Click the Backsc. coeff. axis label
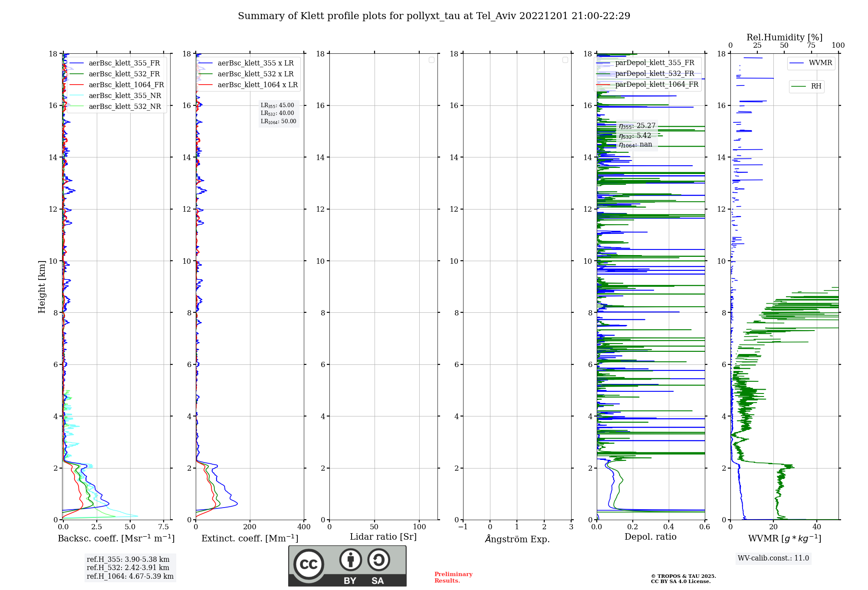868x590 pixels. pos(116,538)
